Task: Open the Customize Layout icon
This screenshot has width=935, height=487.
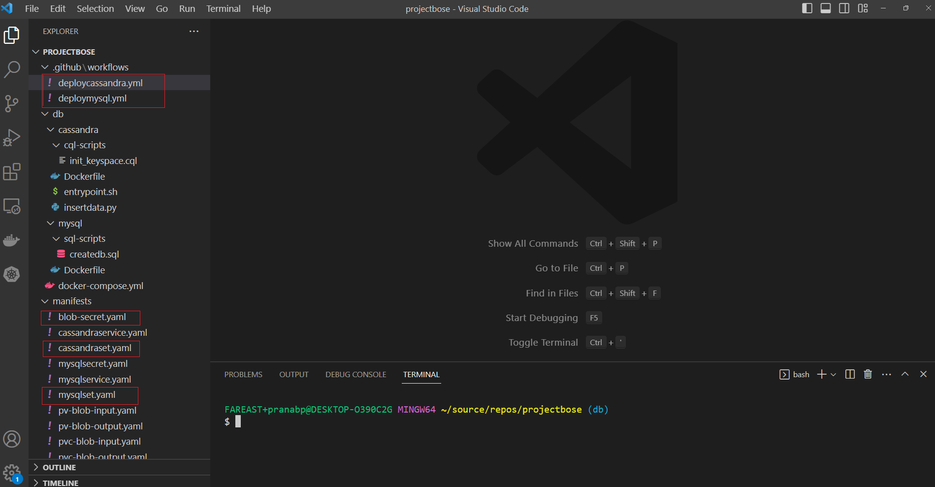Action: coord(863,8)
